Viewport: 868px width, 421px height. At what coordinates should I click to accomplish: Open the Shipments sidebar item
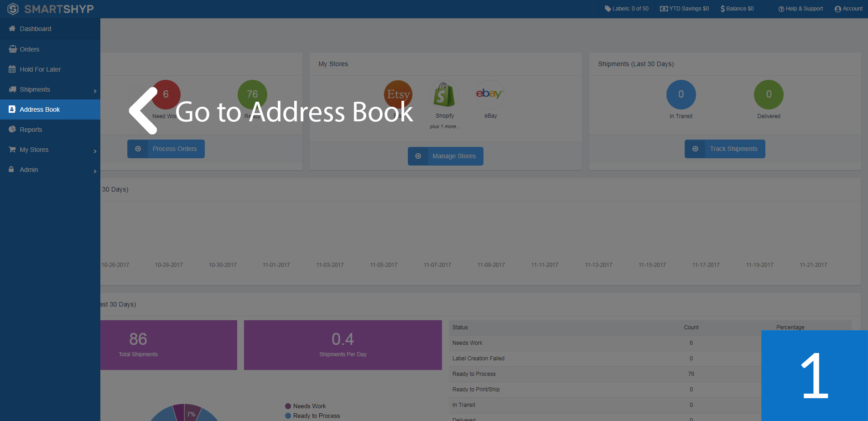click(50, 89)
